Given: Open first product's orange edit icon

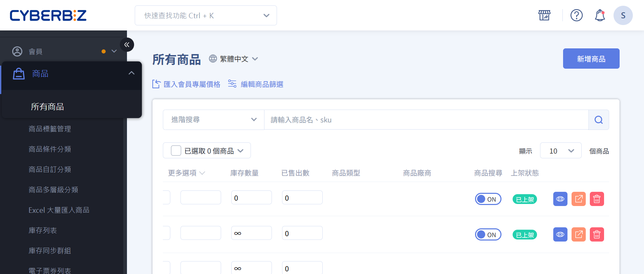Looking at the screenshot, I should (578, 199).
